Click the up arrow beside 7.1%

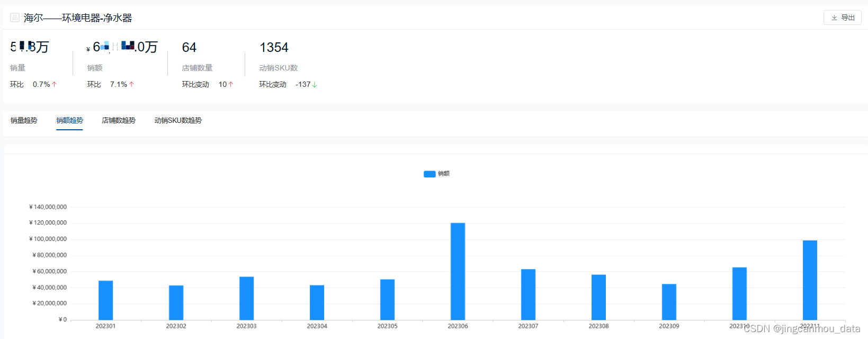(x=131, y=84)
